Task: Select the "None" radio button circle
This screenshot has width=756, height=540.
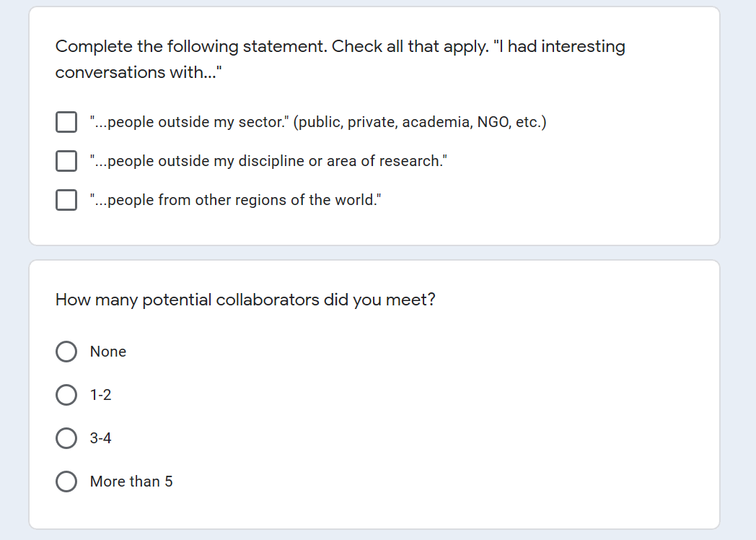Action: [66, 352]
